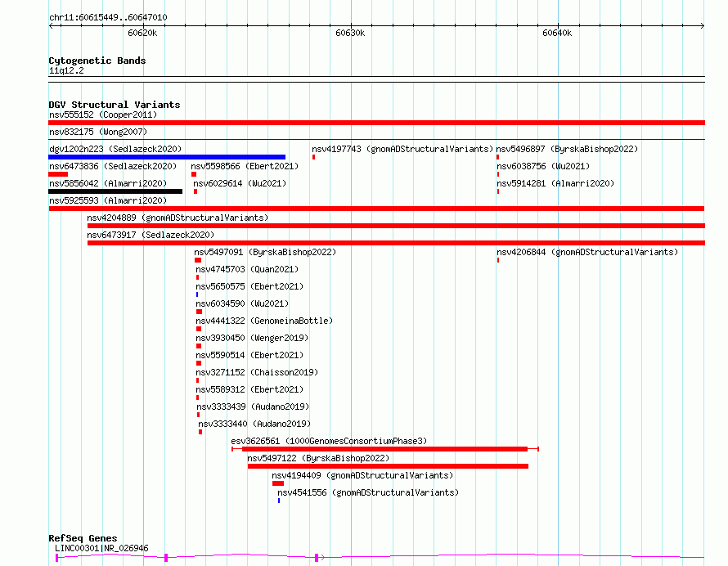728x566 pixels.
Task: Open the LINC00301|NR_026946 gene label
Action: coord(101,548)
